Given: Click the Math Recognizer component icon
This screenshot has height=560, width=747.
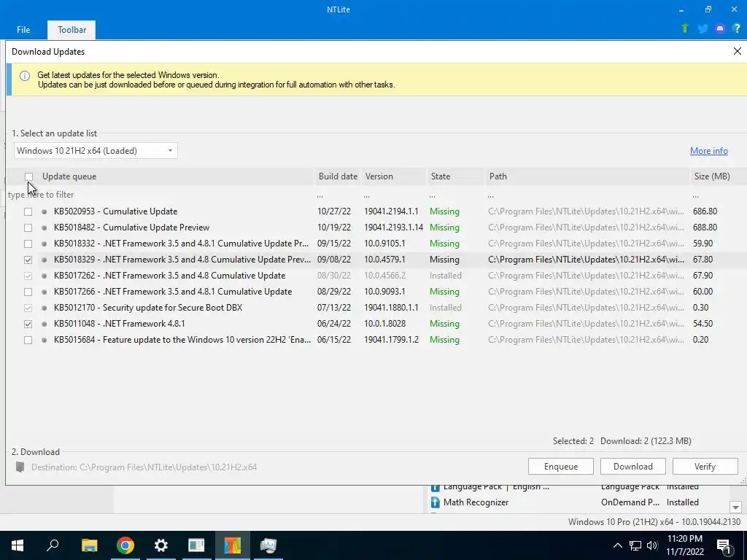Looking at the screenshot, I should 435,502.
